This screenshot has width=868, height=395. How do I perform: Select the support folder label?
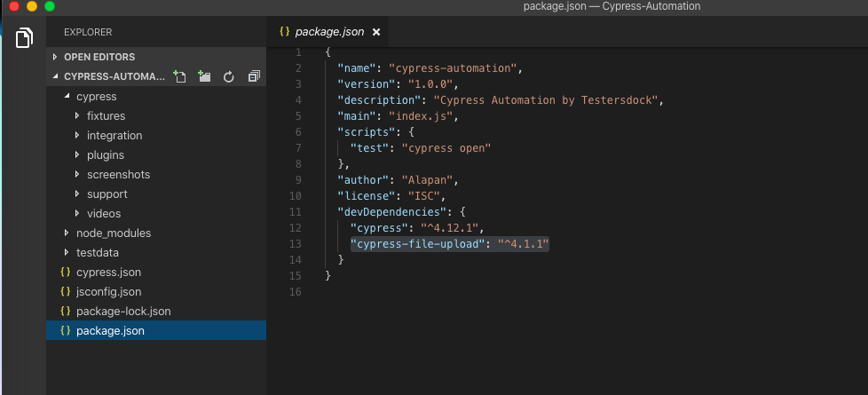tap(107, 194)
